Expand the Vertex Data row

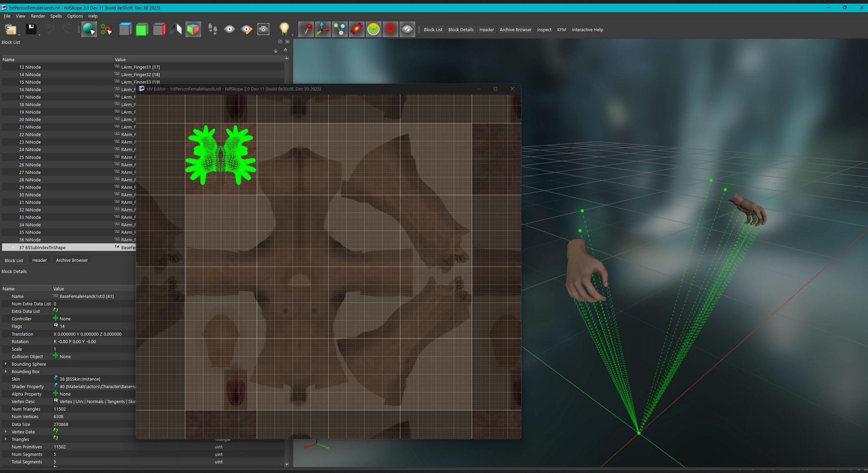pyautogui.click(x=6, y=431)
